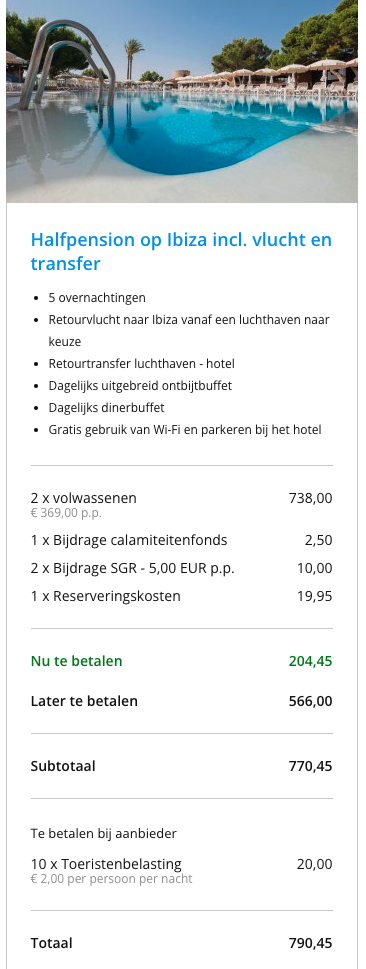The width and height of the screenshot is (366, 969).
Task: Click the green 204,45 amount
Action: tap(310, 661)
